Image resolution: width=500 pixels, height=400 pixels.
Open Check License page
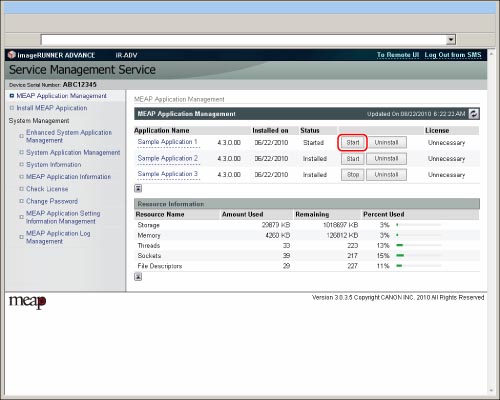click(x=47, y=189)
